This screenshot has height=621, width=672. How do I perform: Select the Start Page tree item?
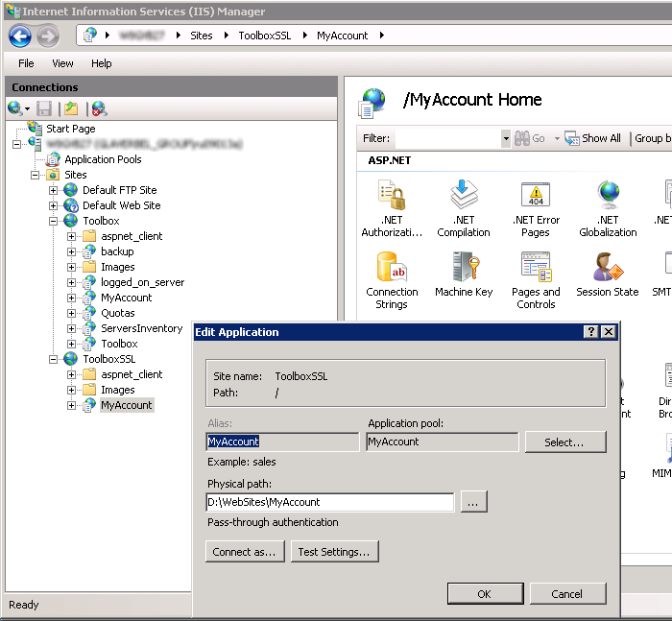pyautogui.click(x=71, y=129)
